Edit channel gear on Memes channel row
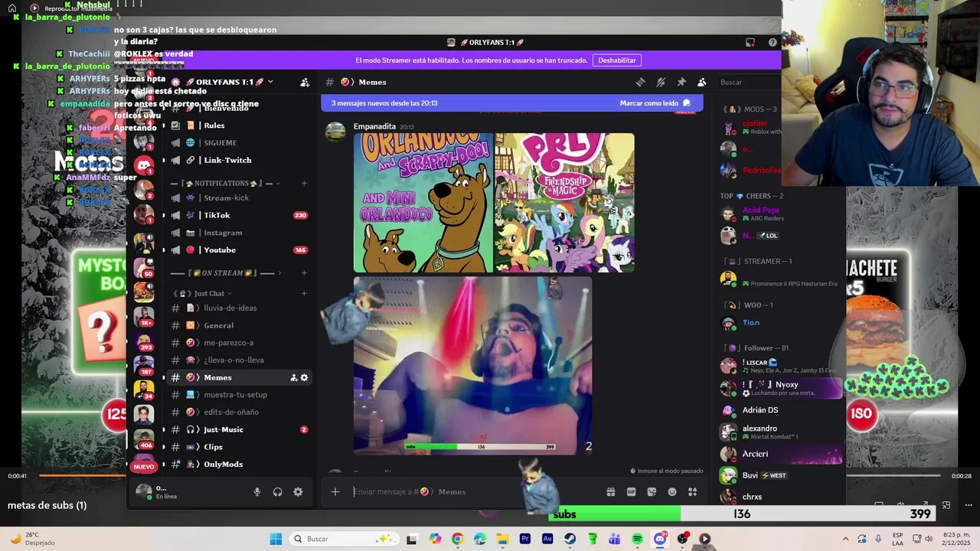Viewport: 980px width, 551px height. click(304, 377)
